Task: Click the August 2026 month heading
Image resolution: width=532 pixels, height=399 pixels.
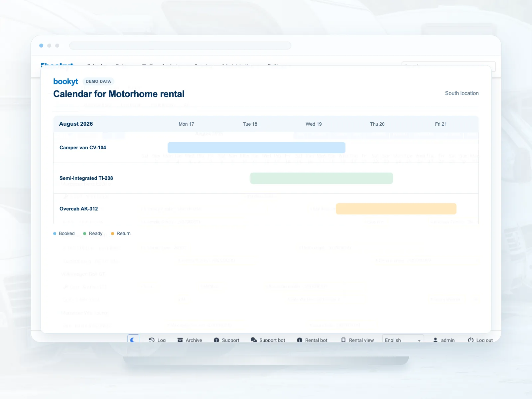Action: [x=76, y=124]
